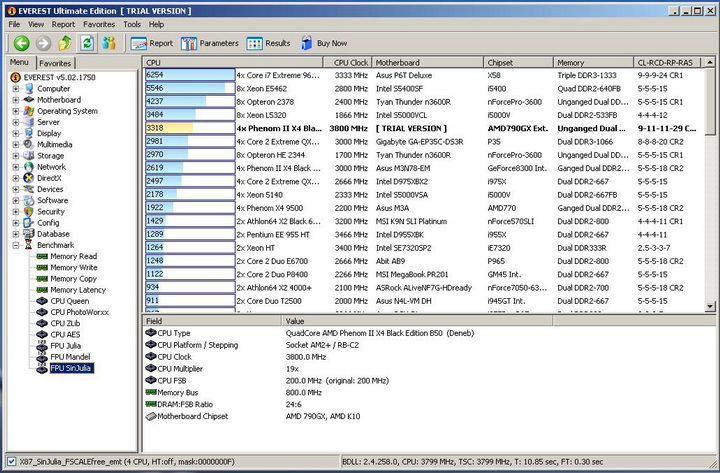The width and height of the screenshot is (720, 473).
Task: Open the View menu
Action: click(x=36, y=24)
